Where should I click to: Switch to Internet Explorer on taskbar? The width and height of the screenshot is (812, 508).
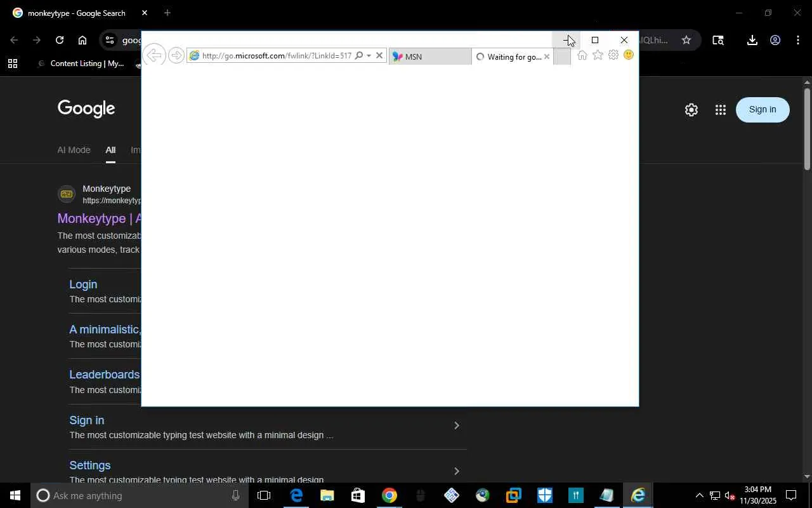tap(638, 495)
